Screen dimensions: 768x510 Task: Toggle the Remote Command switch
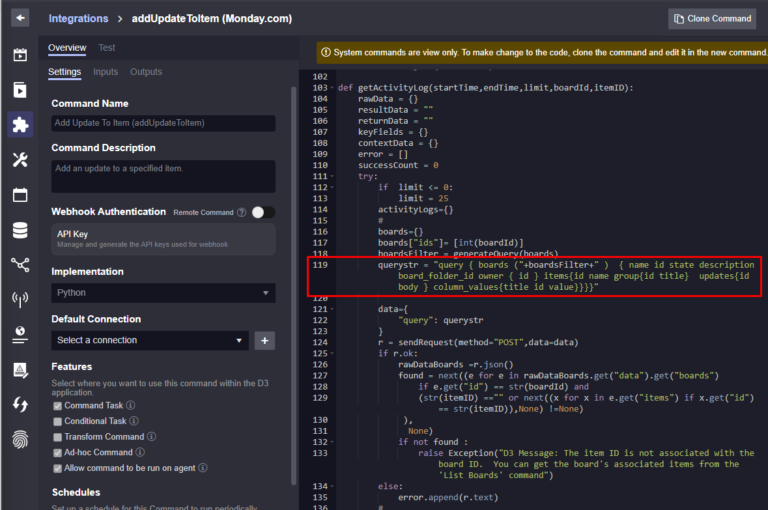[263, 212]
